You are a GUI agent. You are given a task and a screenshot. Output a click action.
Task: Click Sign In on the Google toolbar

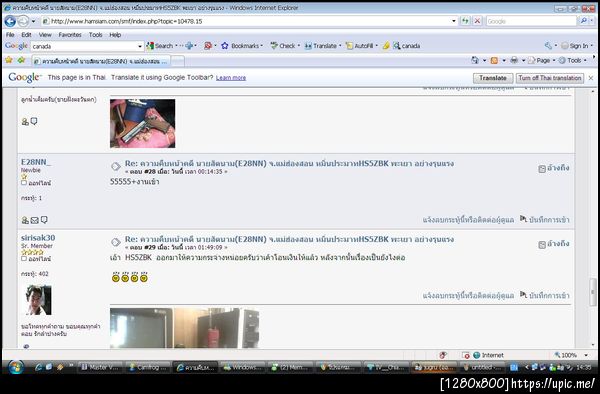click(x=575, y=46)
